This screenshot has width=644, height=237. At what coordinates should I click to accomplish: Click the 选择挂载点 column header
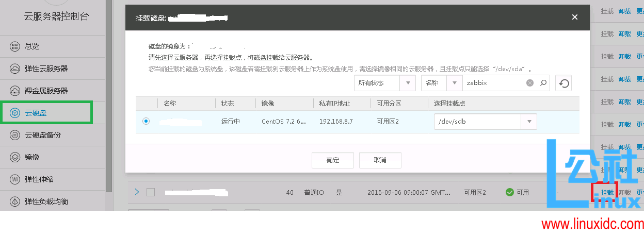tap(449, 104)
